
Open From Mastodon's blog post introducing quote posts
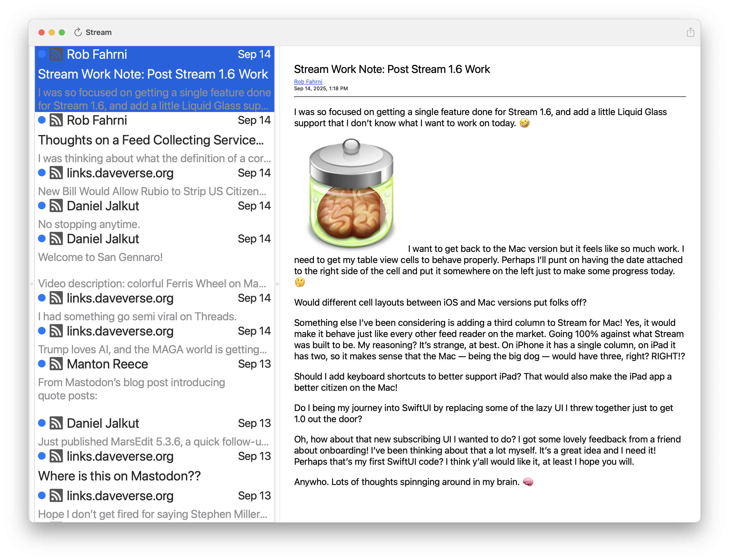[x=155, y=385]
